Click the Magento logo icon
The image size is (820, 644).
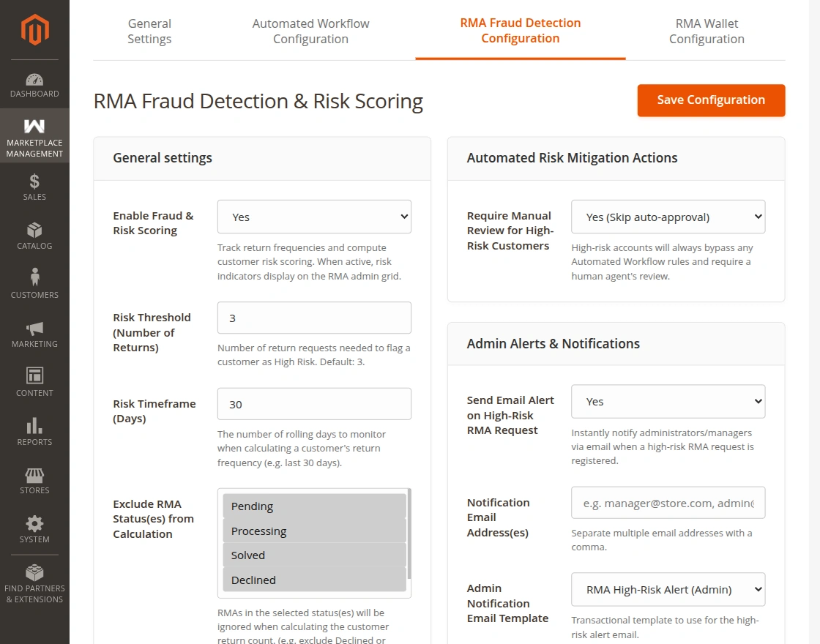point(34,30)
